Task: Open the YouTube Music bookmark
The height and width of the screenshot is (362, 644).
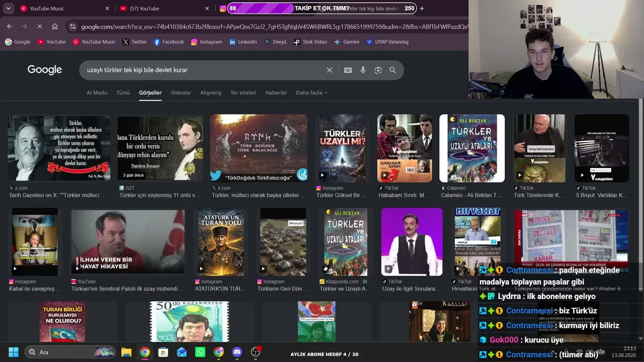Action: pos(94,42)
